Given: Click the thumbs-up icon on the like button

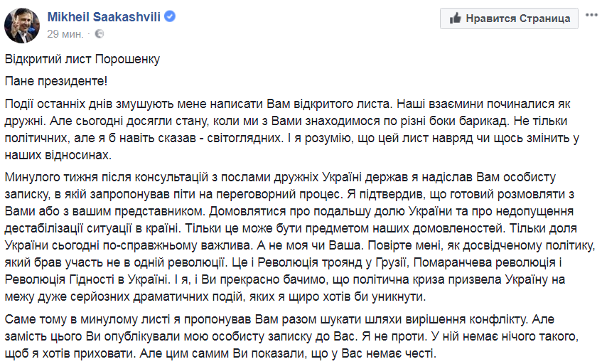Looking at the screenshot, I should click(453, 18).
